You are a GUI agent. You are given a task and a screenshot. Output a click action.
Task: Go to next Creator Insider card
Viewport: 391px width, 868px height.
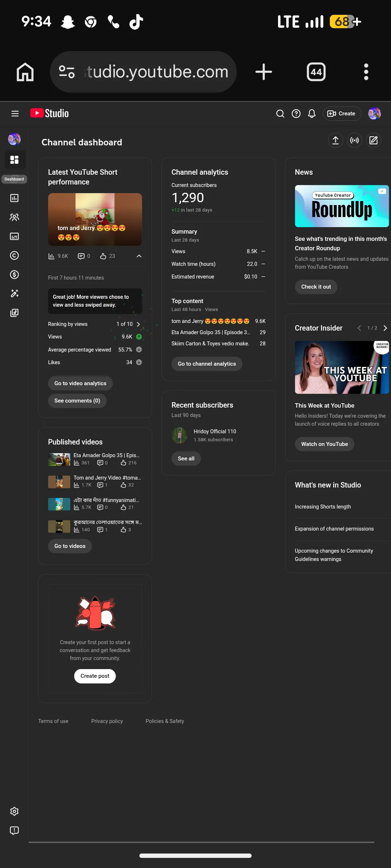tap(385, 328)
